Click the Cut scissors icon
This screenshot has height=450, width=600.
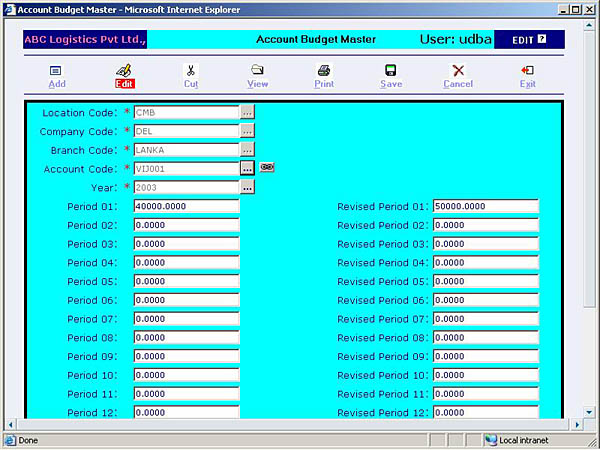coord(191,71)
